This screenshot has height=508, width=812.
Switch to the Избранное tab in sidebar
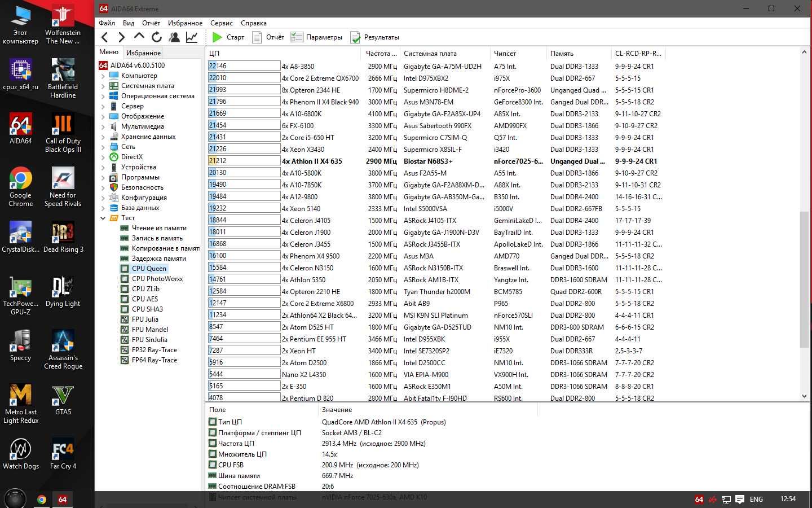pyautogui.click(x=143, y=52)
